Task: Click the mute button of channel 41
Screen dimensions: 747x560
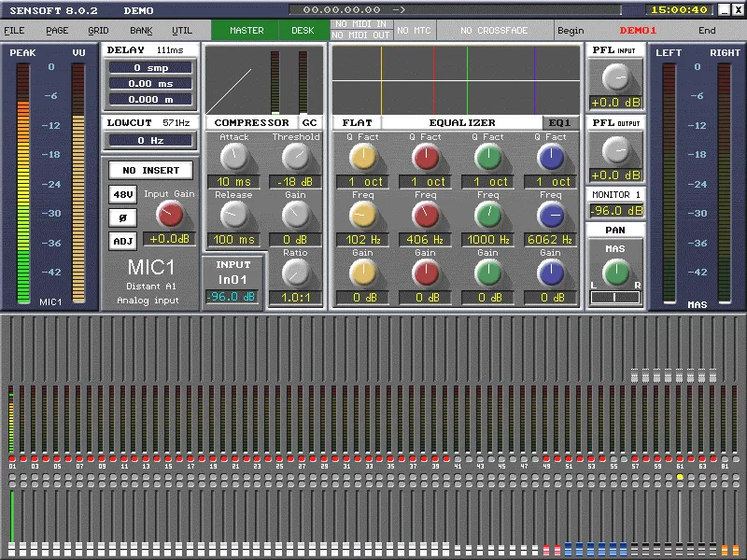Action: pyautogui.click(x=458, y=458)
